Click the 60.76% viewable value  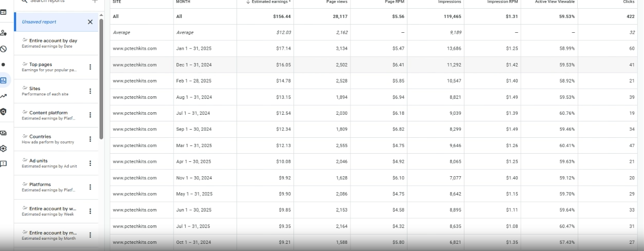click(x=567, y=113)
